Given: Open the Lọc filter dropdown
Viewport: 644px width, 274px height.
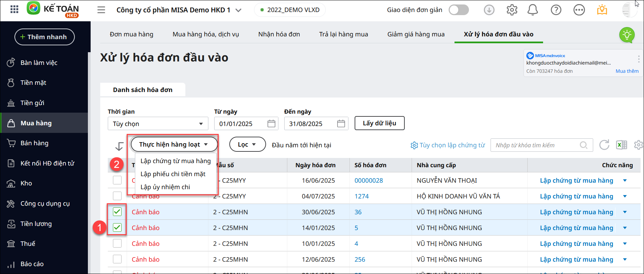Looking at the screenshot, I should click(x=247, y=144).
